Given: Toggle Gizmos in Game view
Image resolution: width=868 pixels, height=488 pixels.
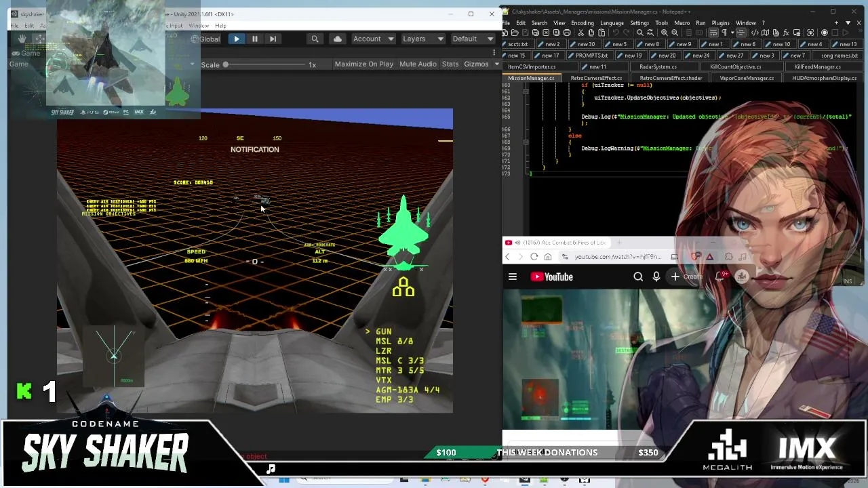Looking at the screenshot, I should pyautogui.click(x=476, y=64).
